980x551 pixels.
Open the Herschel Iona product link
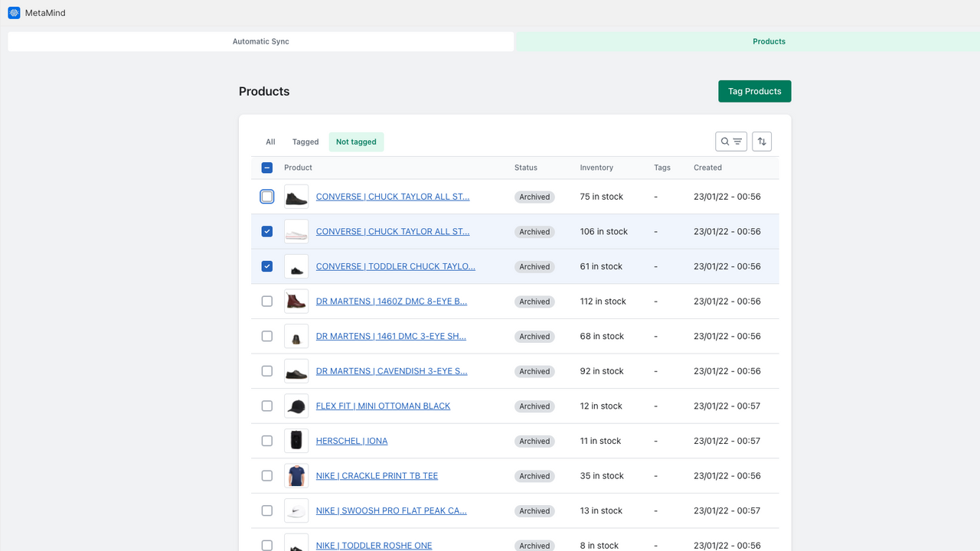(351, 440)
